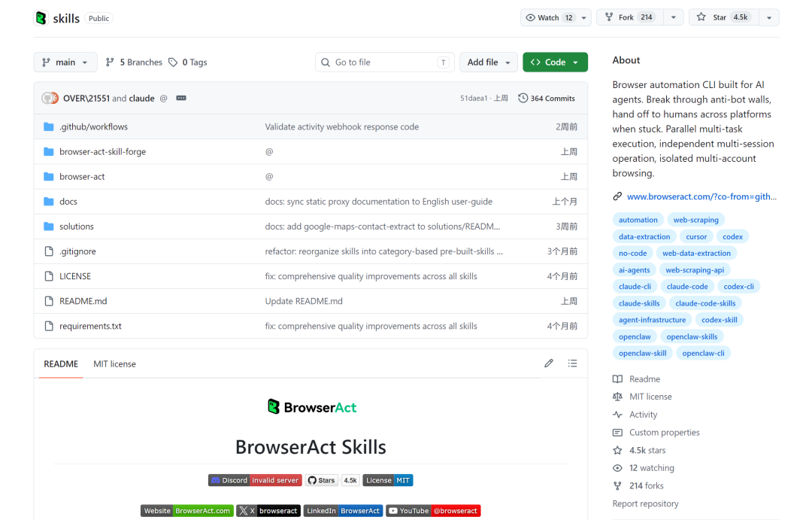Screen dimensions: 812x520
Task: Switch to the MIT license tab
Action: coord(114,364)
